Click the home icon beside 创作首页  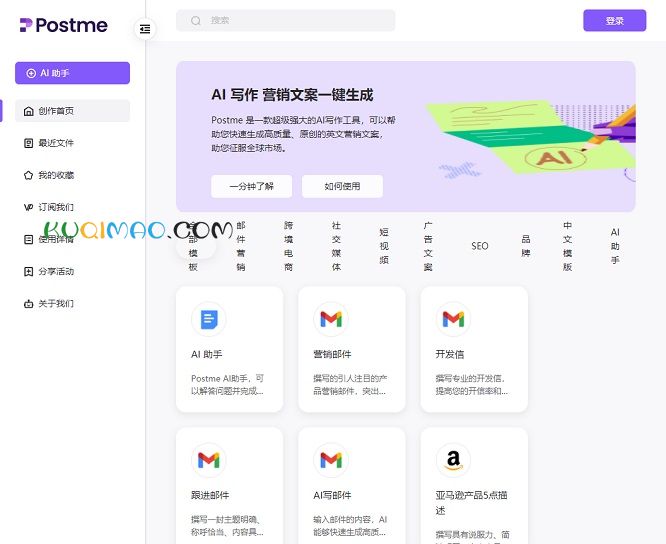(x=28, y=111)
